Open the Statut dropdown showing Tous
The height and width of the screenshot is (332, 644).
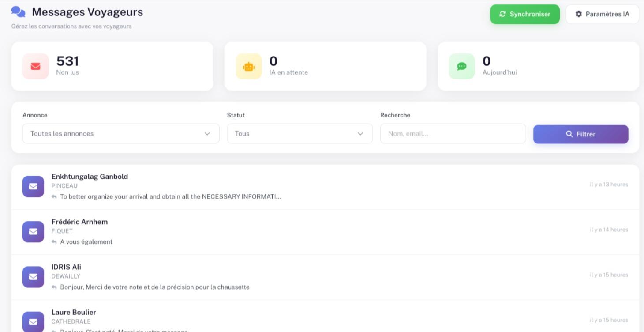coord(300,133)
